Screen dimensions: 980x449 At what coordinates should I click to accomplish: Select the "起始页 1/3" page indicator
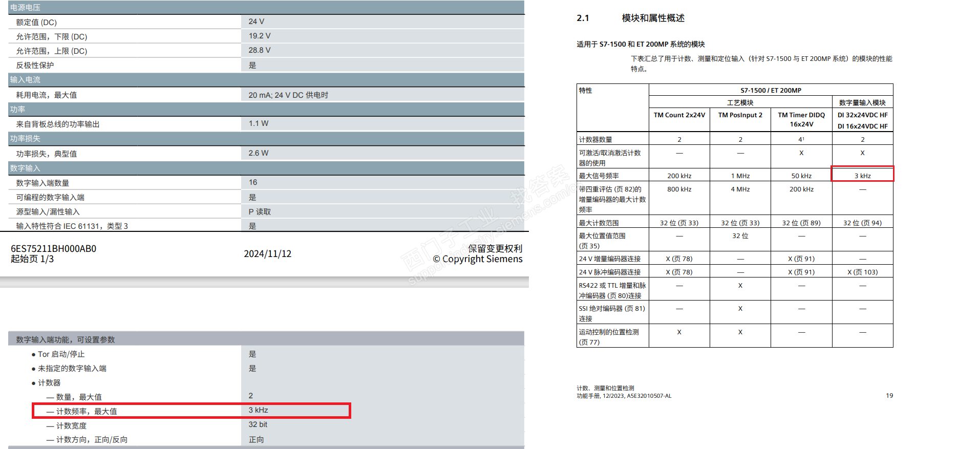pos(32,259)
